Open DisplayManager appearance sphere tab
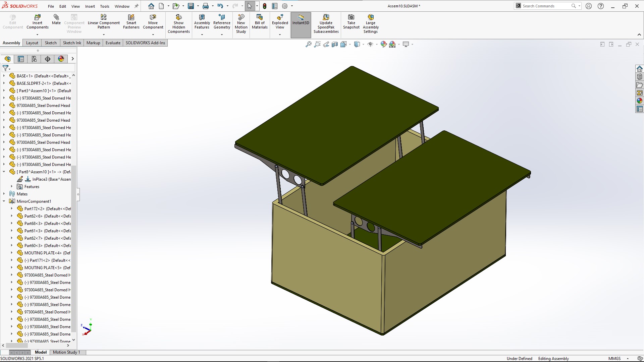This screenshot has width=644, height=362. (61, 59)
